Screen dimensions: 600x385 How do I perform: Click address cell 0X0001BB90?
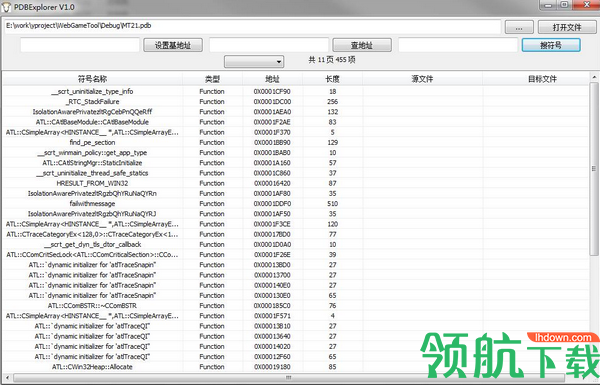pyautogui.click(x=272, y=142)
